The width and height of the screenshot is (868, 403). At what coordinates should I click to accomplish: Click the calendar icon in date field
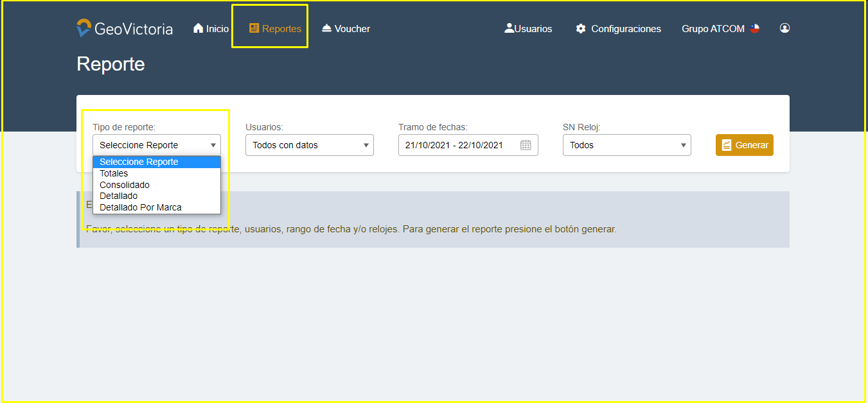click(526, 145)
